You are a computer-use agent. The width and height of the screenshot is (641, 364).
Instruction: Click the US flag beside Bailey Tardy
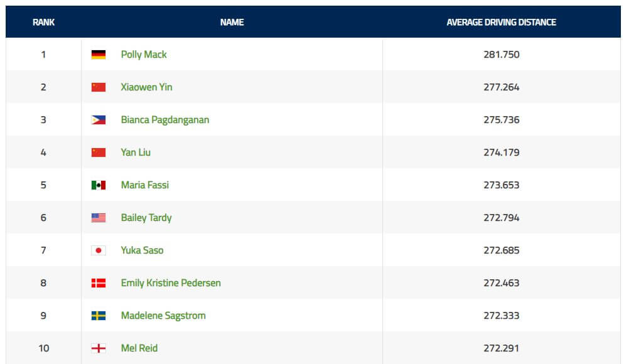99,218
